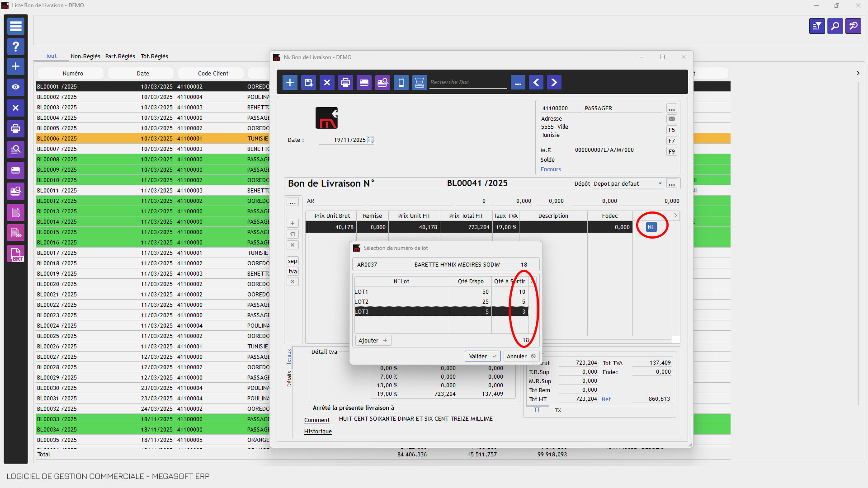
Task: Click the article lookup ellipsis beside AR field
Action: [292, 202]
